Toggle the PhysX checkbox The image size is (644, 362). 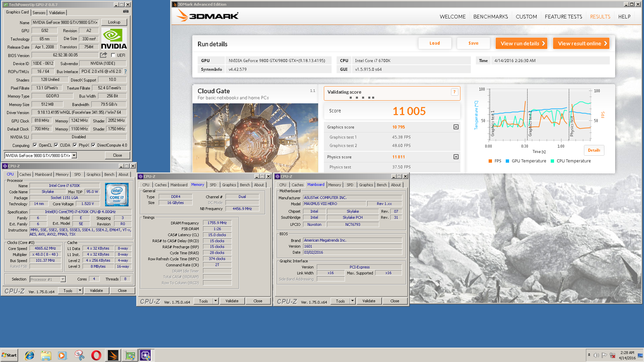click(x=75, y=145)
